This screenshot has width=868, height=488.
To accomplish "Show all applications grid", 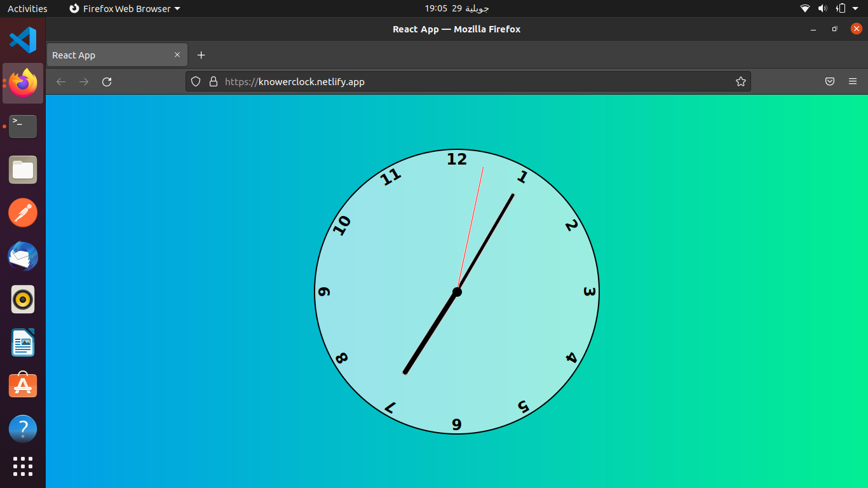I will click(x=23, y=466).
